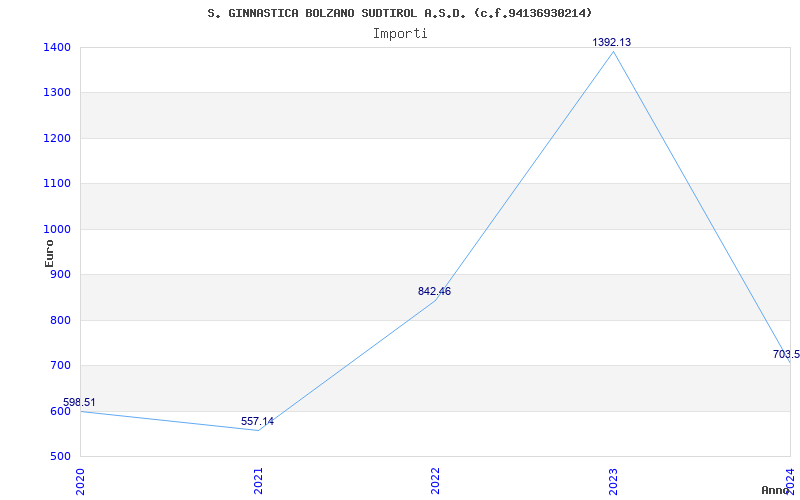Screen dimensions: 800x500
Task: Click the 2020 x-axis label
Action: coord(80,481)
